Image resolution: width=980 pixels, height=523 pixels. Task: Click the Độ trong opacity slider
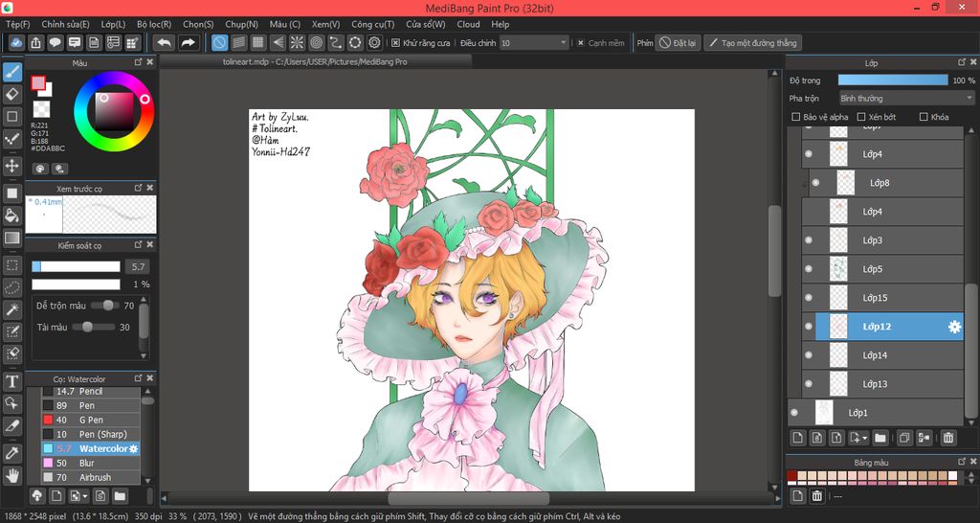(893, 80)
